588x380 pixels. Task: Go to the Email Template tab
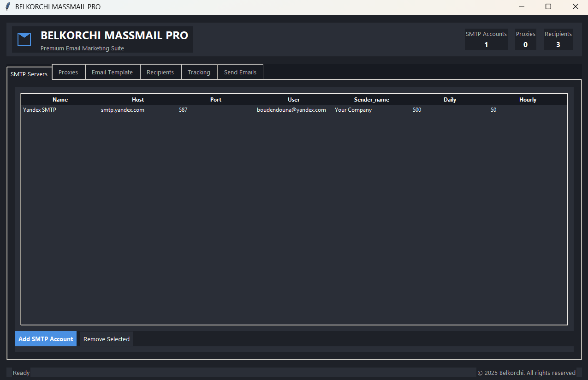pyautogui.click(x=112, y=72)
